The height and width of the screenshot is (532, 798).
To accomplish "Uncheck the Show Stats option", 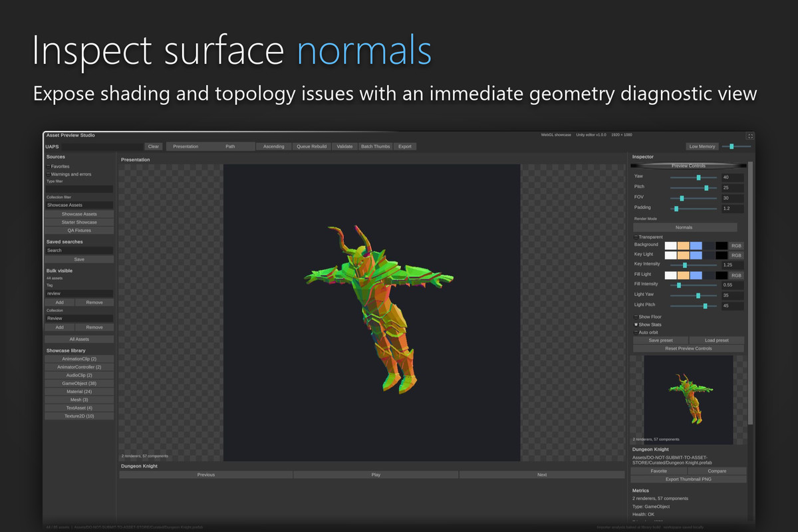I will [636, 325].
